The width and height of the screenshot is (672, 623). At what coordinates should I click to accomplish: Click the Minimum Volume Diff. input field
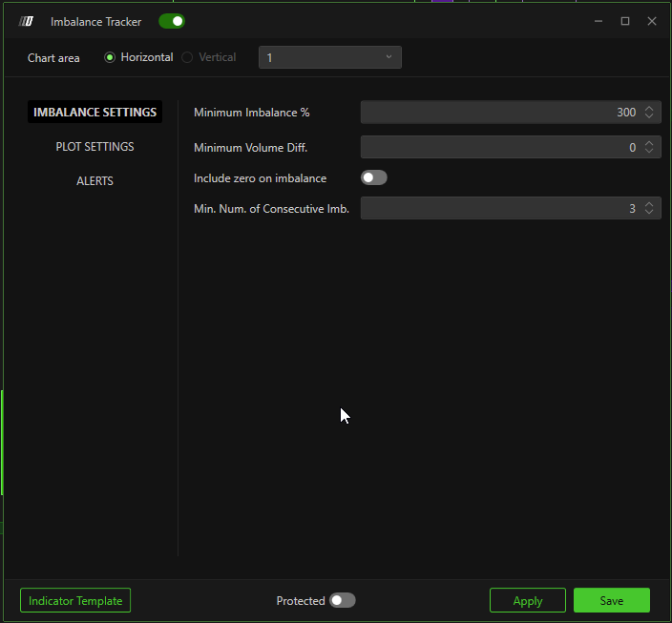496,147
